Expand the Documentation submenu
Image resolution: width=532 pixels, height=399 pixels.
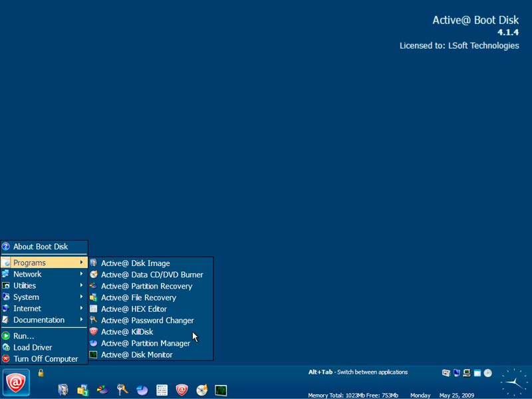point(44,320)
